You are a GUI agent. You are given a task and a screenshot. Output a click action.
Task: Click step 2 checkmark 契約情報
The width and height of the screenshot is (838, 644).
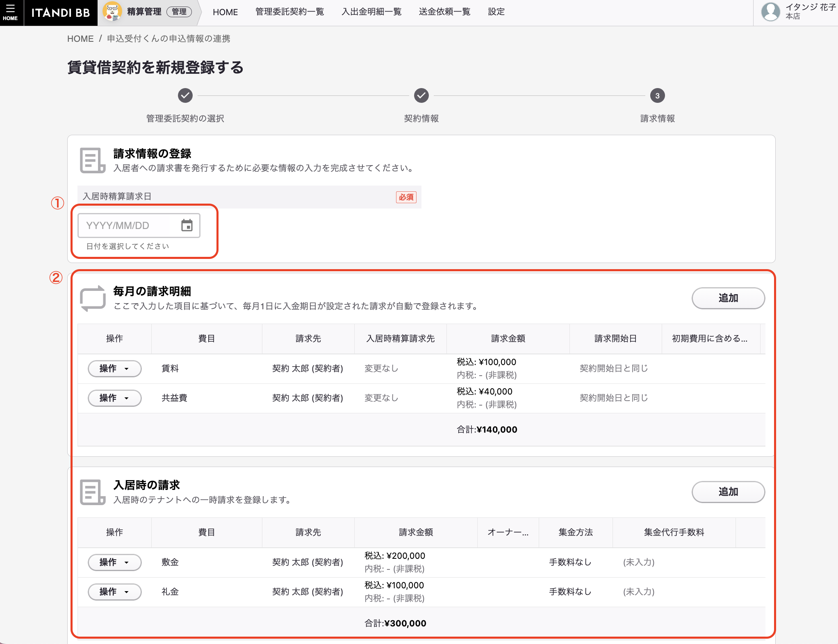click(421, 96)
